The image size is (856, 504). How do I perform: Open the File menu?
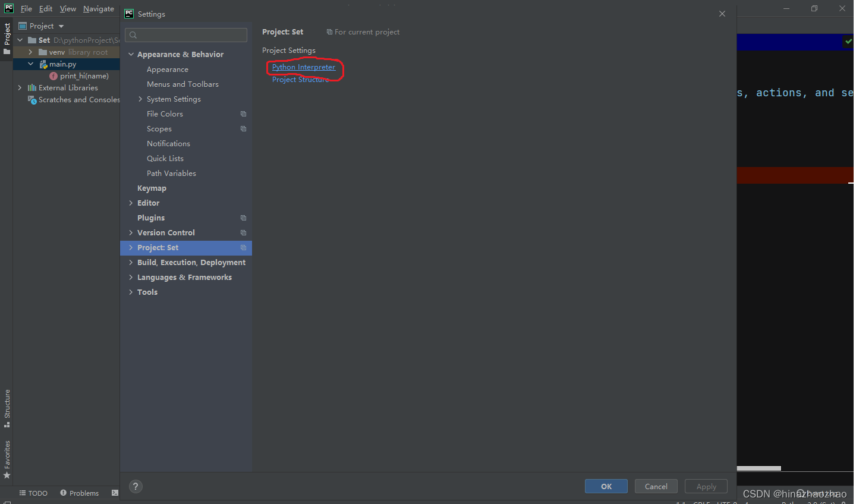coord(26,9)
